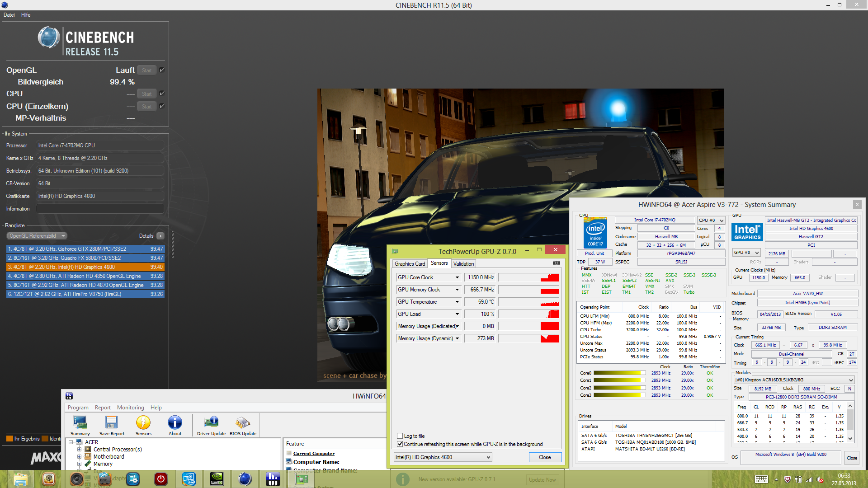Screen dimensions: 868x488
Task: Click the Core0 clock usage bar
Action: pyautogui.click(x=619, y=373)
